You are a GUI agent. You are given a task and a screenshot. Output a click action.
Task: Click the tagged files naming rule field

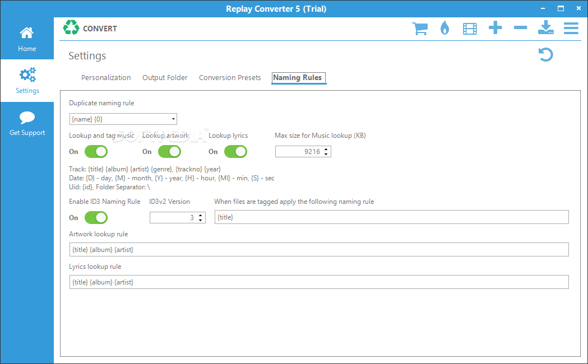point(391,217)
